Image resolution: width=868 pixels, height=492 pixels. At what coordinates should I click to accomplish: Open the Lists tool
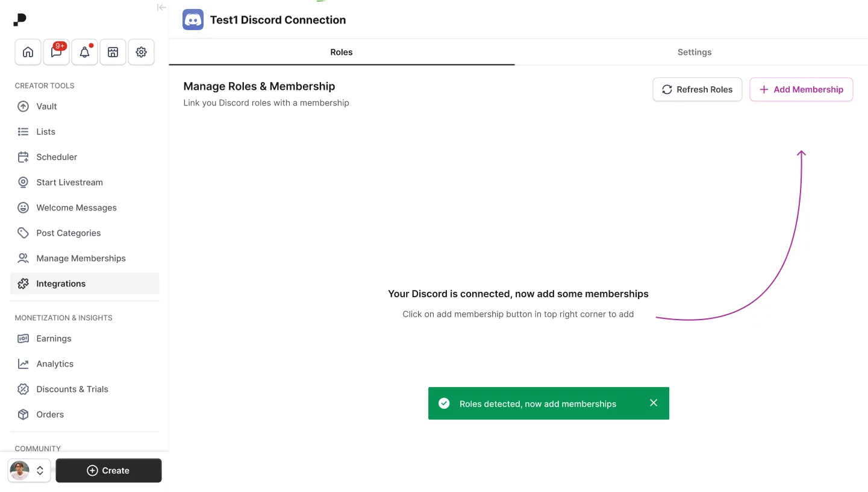(x=45, y=131)
